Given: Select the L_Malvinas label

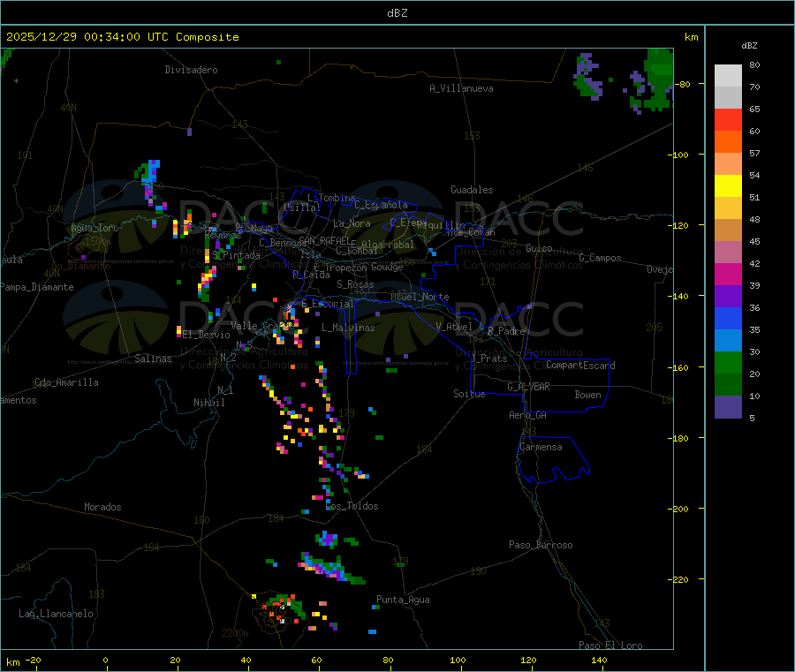Looking at the screenshot, I should (x=348, y=328).
